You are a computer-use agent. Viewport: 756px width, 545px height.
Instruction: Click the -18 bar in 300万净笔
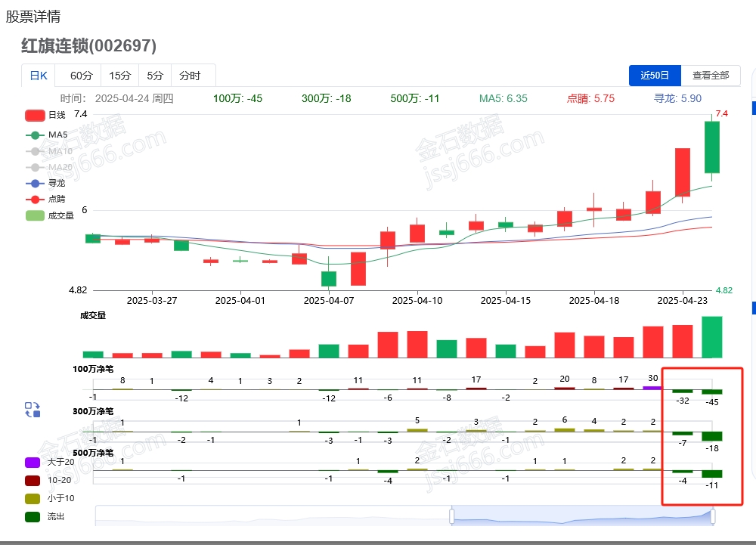[x=712, y=436]
